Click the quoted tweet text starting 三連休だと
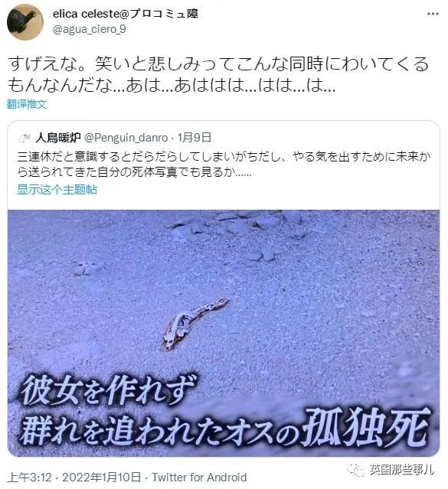The width and height of the screenshot is (448, 489). [x=224, y=165]
